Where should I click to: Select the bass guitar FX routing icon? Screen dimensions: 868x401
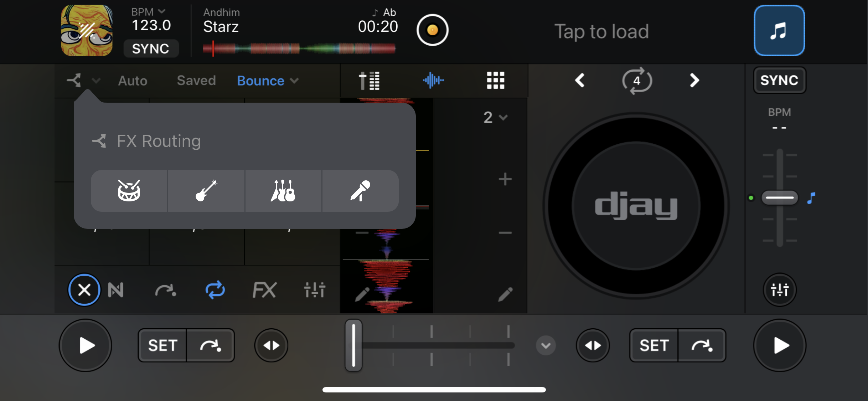[x=206, y=191]
